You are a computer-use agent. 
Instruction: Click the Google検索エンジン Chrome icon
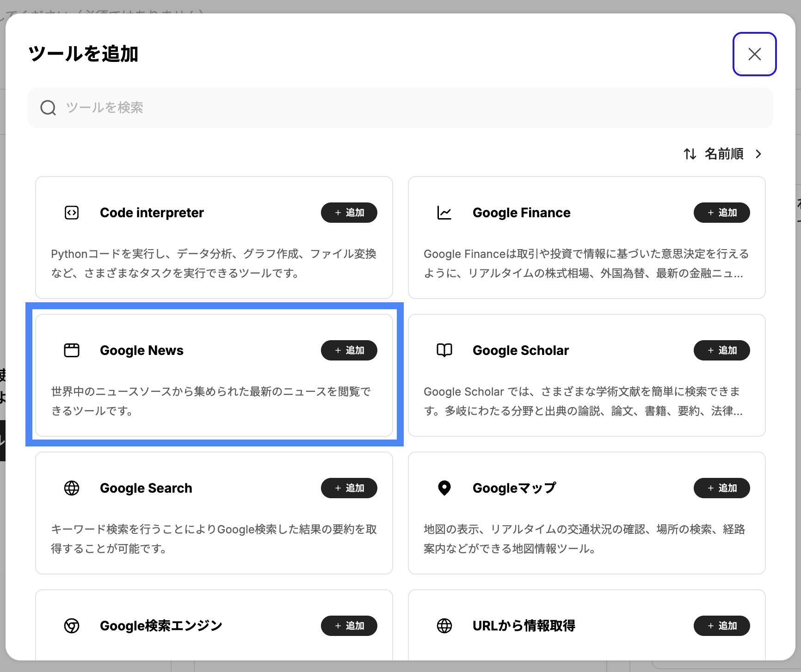(72, 626)
